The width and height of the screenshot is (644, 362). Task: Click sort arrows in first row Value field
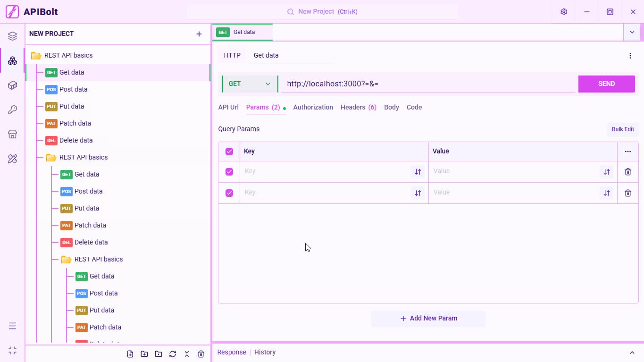(x=607, y=172)
